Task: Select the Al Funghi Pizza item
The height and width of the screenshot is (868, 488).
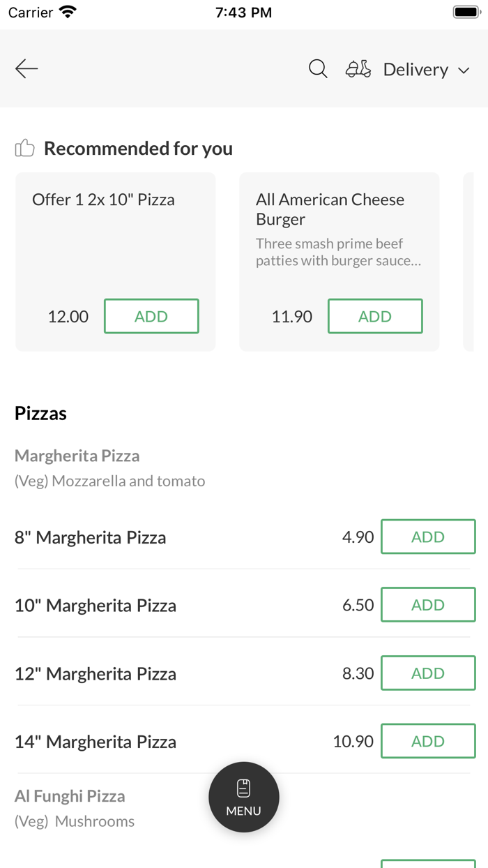Action: (x=70, y=795)
